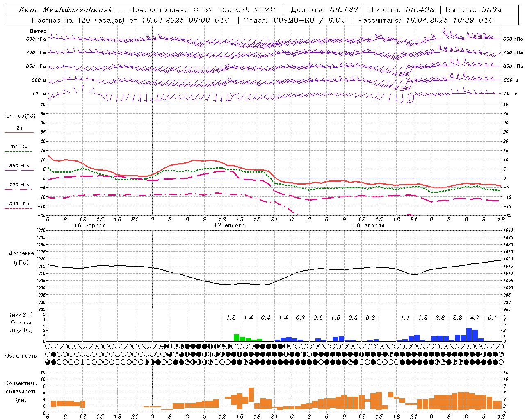
Task: Click the Широта: 53.403 value
Action: (402, 10)
